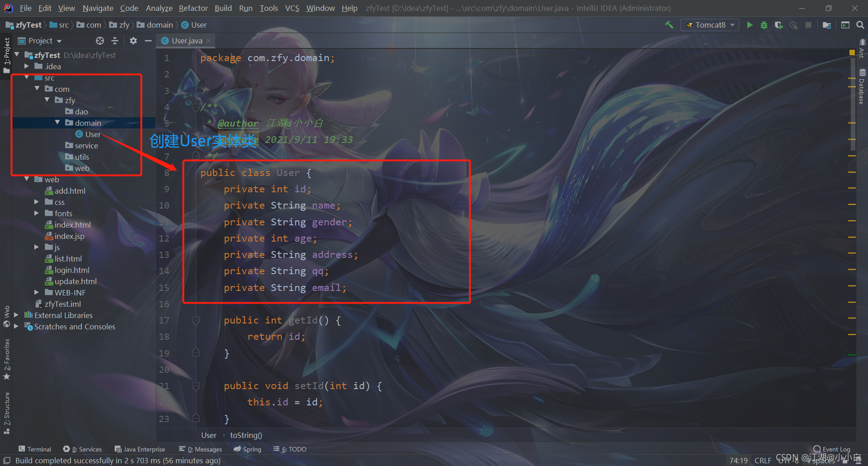Collapse all in Project panel
The image size is (868, 466).
[115, 41]
